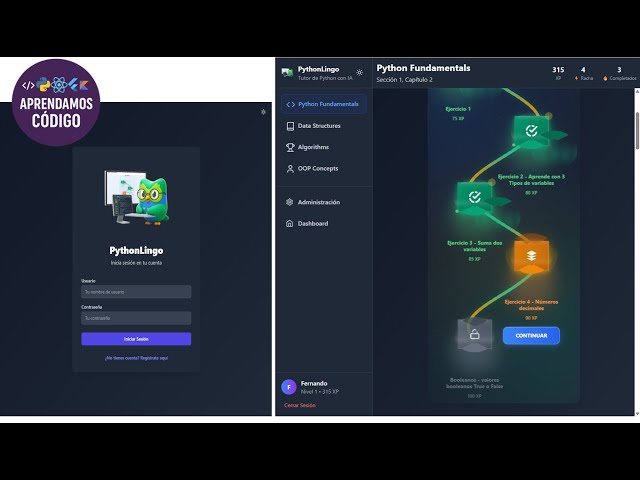Click 'Nivel 1 • 315 XP' text
Viewport: 640px width, 480px height.
[320, 391]
